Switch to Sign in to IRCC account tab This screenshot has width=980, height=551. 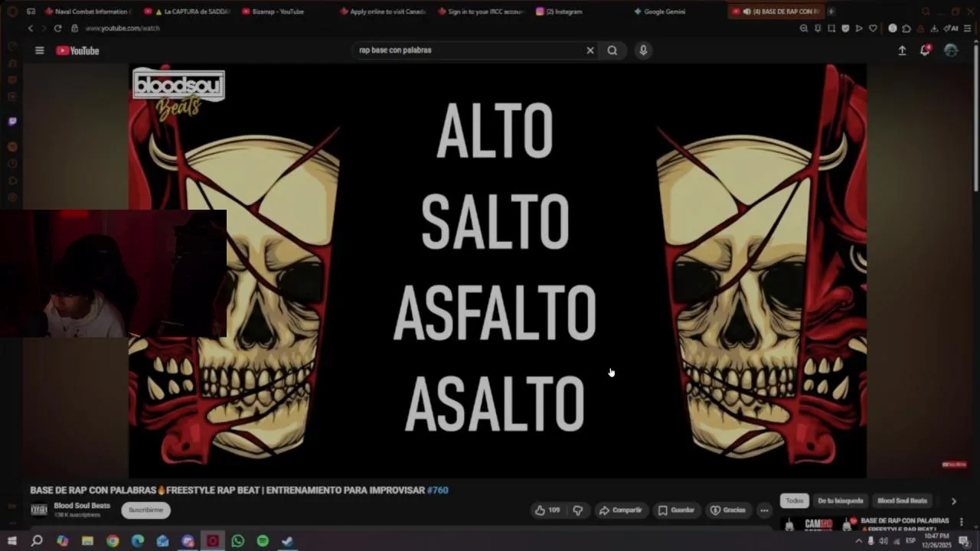(x=482, y=11)
